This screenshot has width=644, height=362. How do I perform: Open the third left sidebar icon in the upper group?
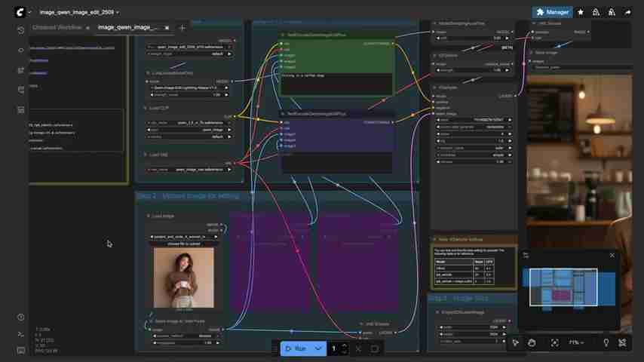pos(21,70)
